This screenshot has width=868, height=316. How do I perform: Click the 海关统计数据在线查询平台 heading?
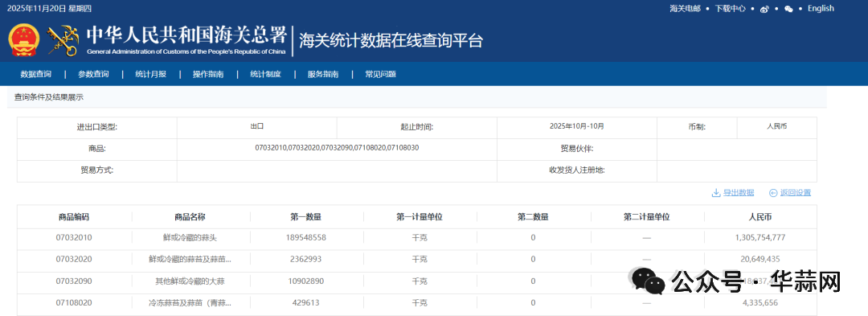(391, 41)
